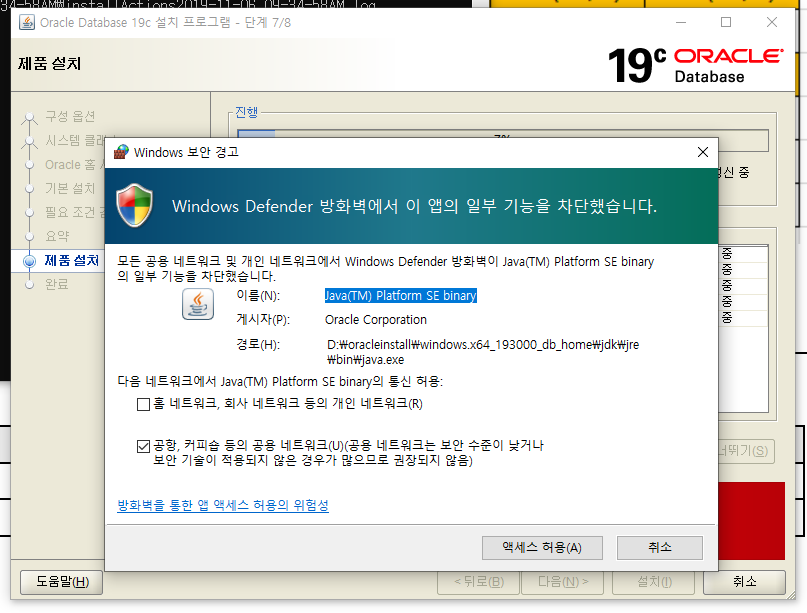Image resolution: width=807 pixels, height=613 pixels.
Task: Click the Oracle Corporation publisher text
Action: tap(376, 320)
